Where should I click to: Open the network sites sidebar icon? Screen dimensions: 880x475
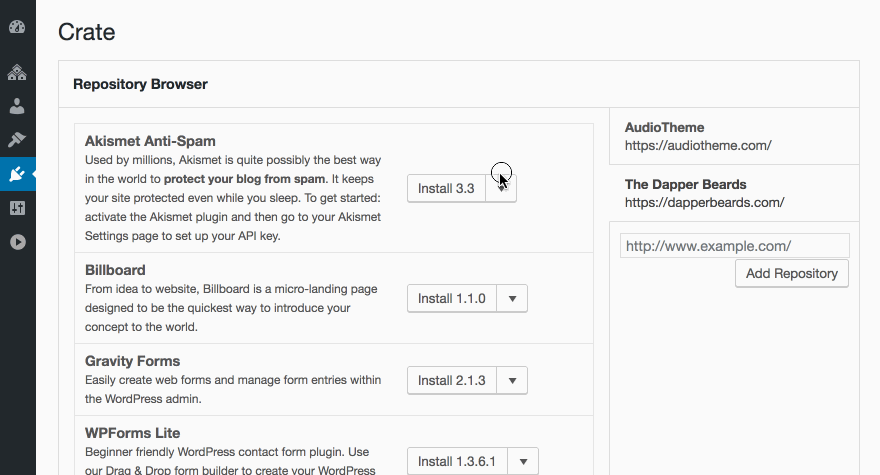pos(17,72)
